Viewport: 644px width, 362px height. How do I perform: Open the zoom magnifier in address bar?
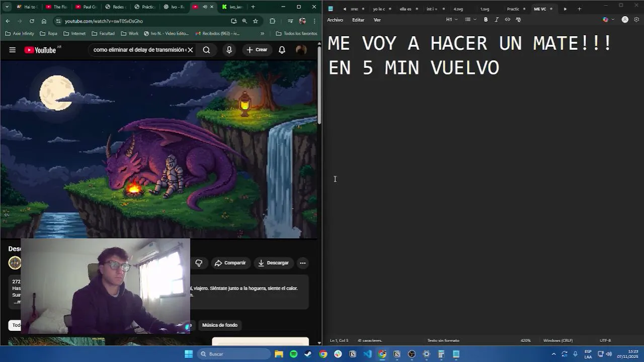(x=245, y=21)
